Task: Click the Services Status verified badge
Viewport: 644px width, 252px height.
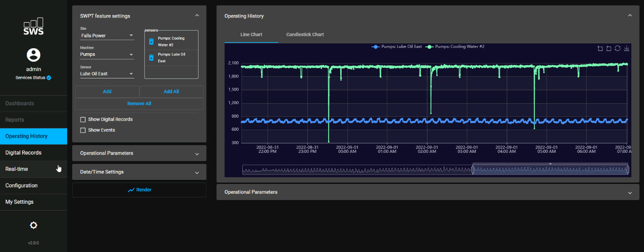Action: click(x=49, y=78)
